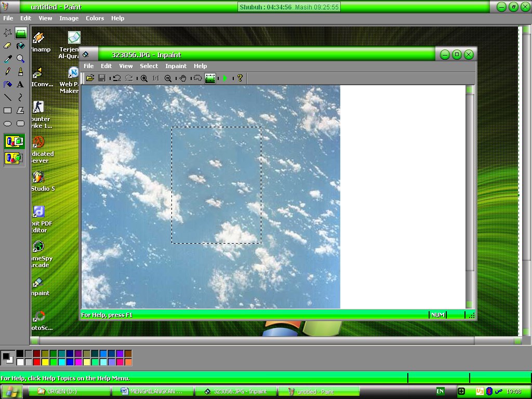This screenshot has width=532, height=399.
Task: Run Inpaint with the green play button
Action: [x=224, y=78]
